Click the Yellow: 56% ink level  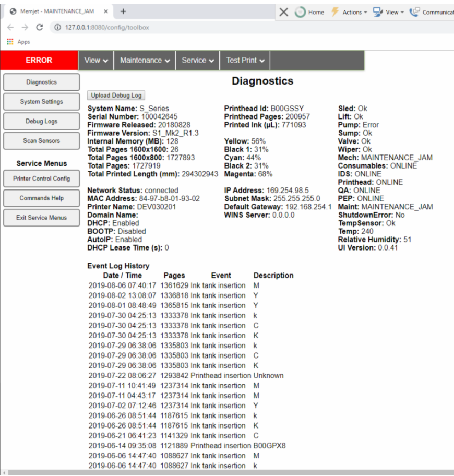[245, 141]
